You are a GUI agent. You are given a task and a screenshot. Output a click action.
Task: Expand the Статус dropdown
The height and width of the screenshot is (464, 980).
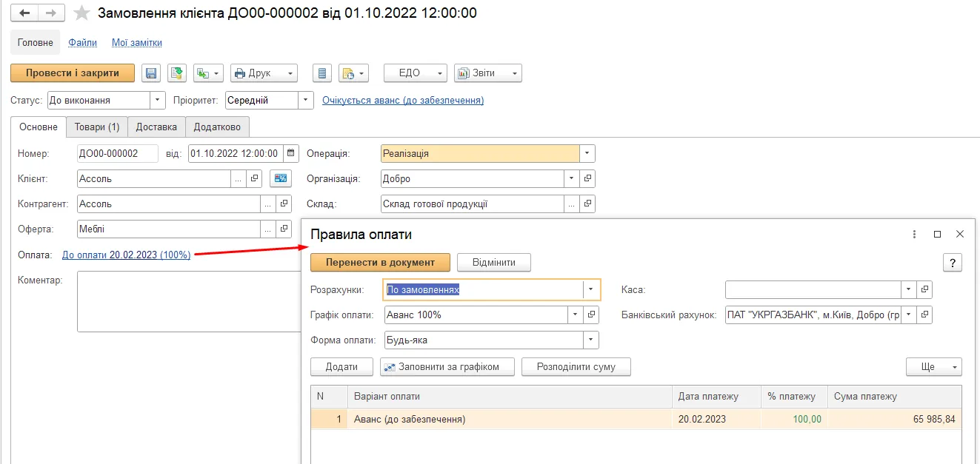tap(158, 100)
